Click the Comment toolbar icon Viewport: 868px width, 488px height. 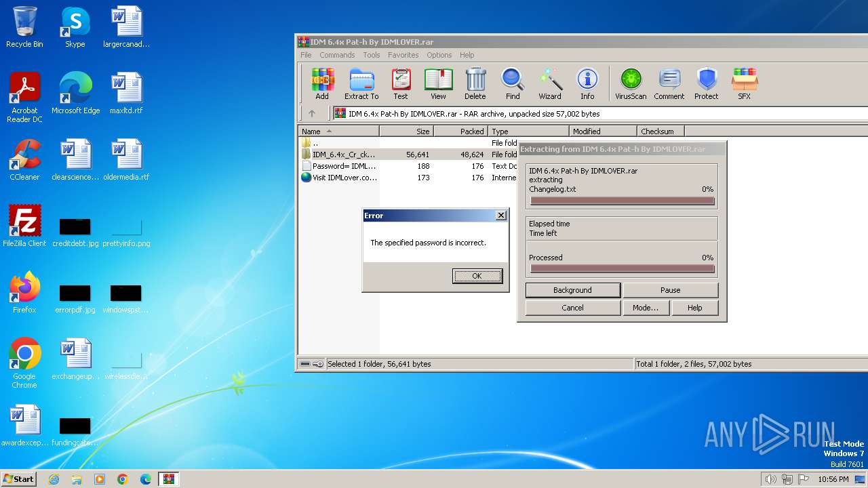coord(669,84)
